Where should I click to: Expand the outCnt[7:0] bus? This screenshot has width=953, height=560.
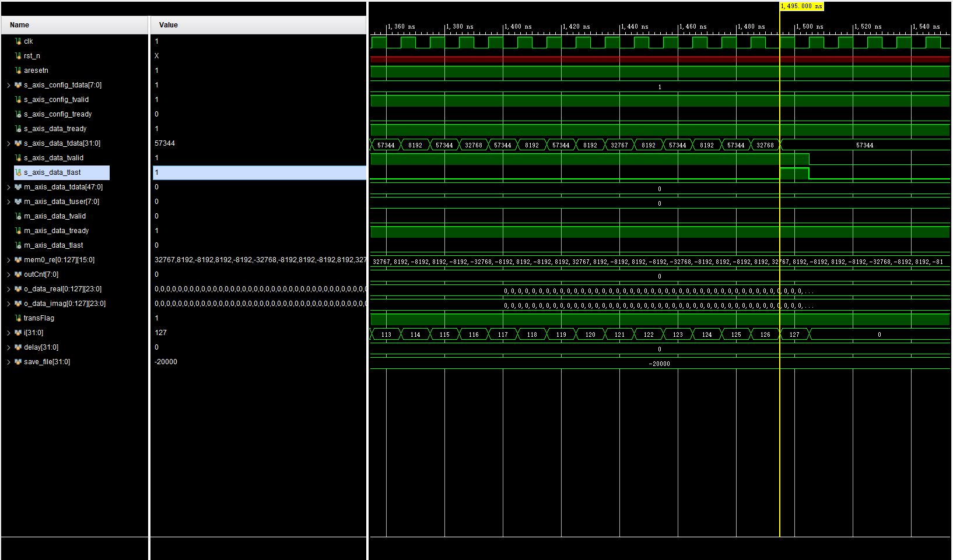click(8, 274)
